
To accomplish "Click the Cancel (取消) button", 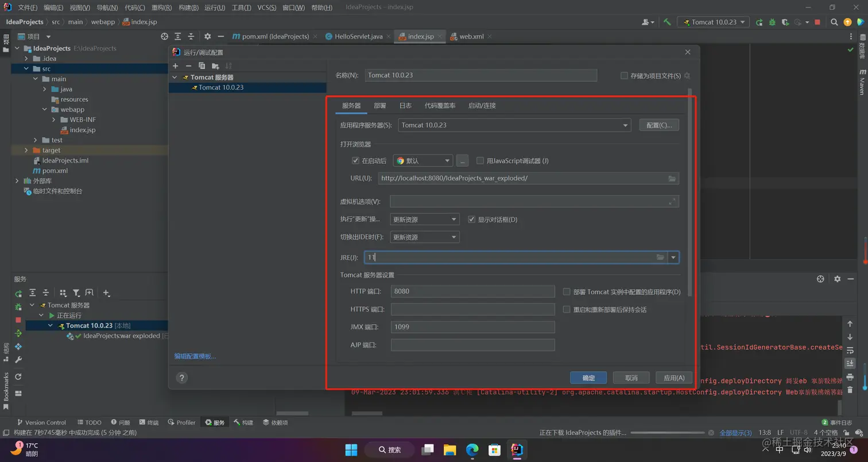I will [x=631, y=378].
